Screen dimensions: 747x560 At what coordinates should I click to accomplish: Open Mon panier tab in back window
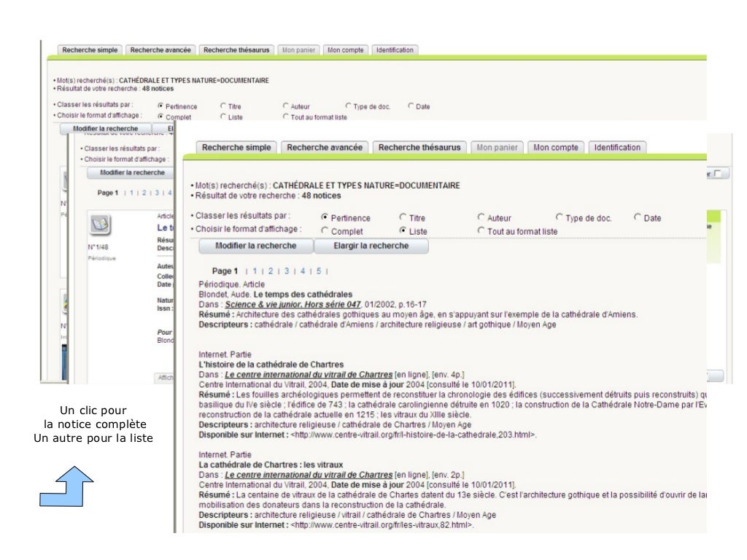(x=298, y=50)
